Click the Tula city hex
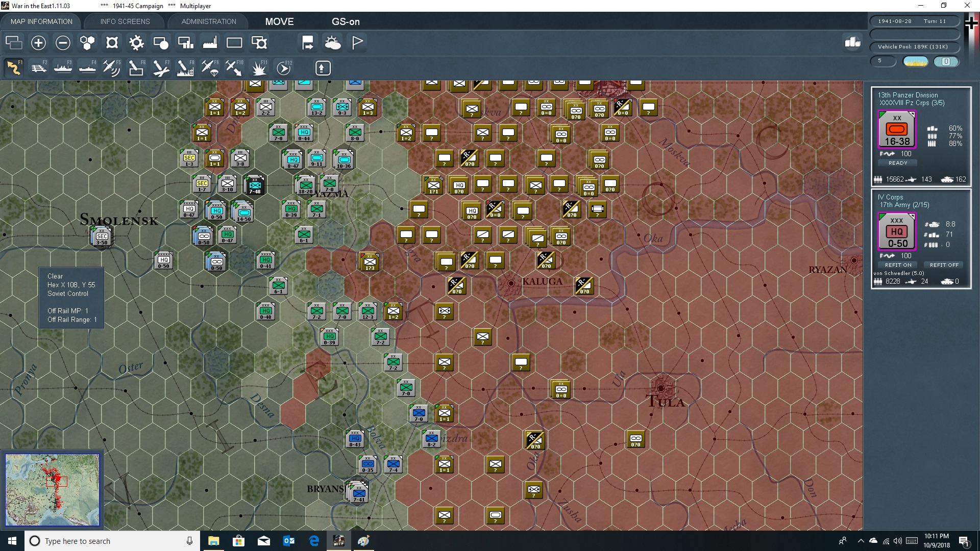This screenshot has height=551, width=980. tap(661, 388)
